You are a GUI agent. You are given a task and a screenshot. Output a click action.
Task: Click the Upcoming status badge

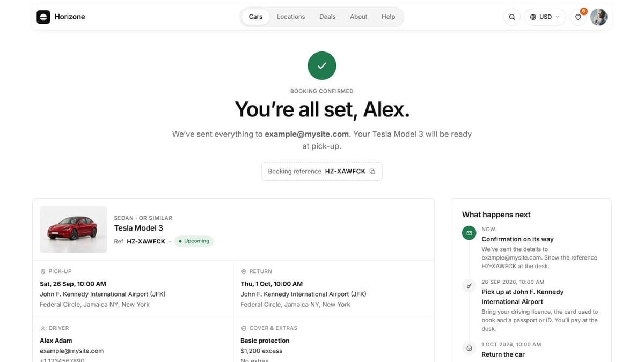[x=194, y=241]
